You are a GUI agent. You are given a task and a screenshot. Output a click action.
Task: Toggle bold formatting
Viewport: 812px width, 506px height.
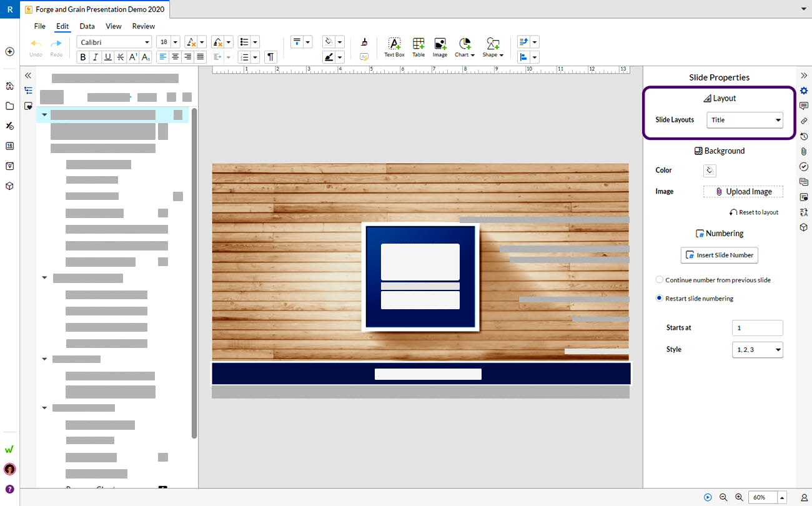[82, 57]
